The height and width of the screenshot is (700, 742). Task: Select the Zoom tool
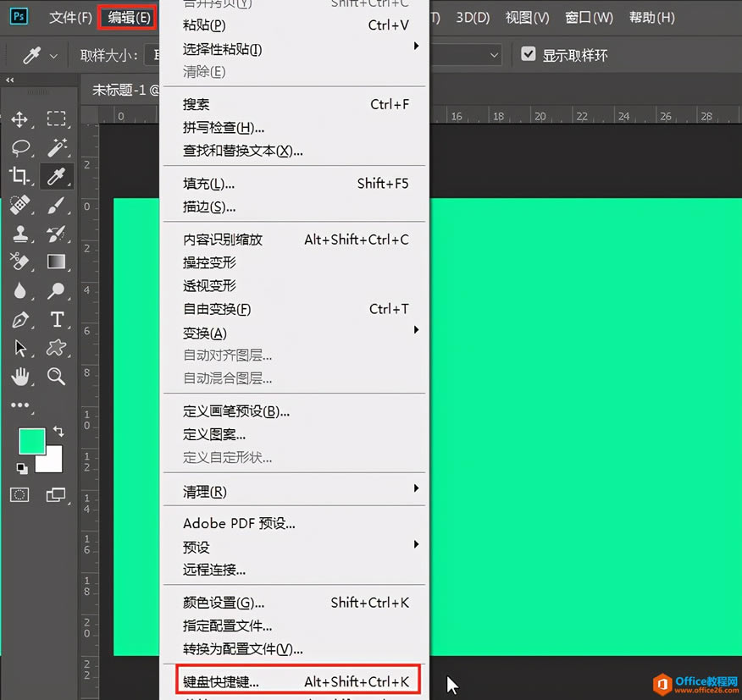coord(56,377)
